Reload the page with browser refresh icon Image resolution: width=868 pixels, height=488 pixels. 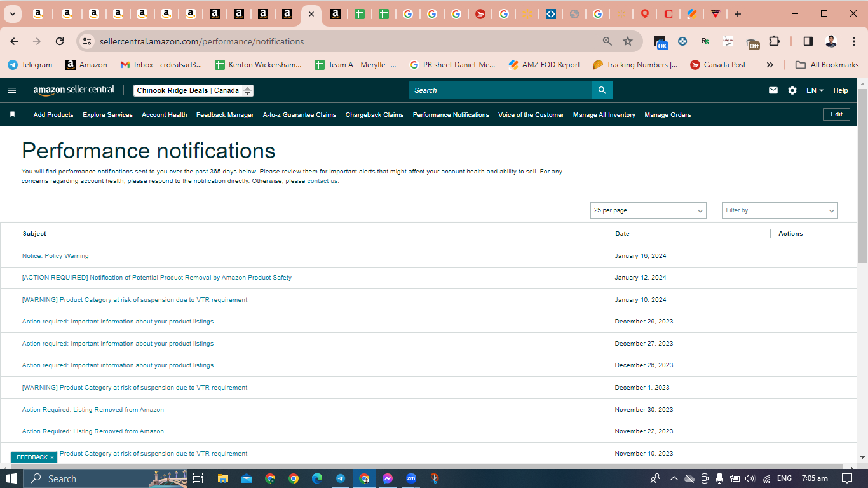tap(60, 41)
